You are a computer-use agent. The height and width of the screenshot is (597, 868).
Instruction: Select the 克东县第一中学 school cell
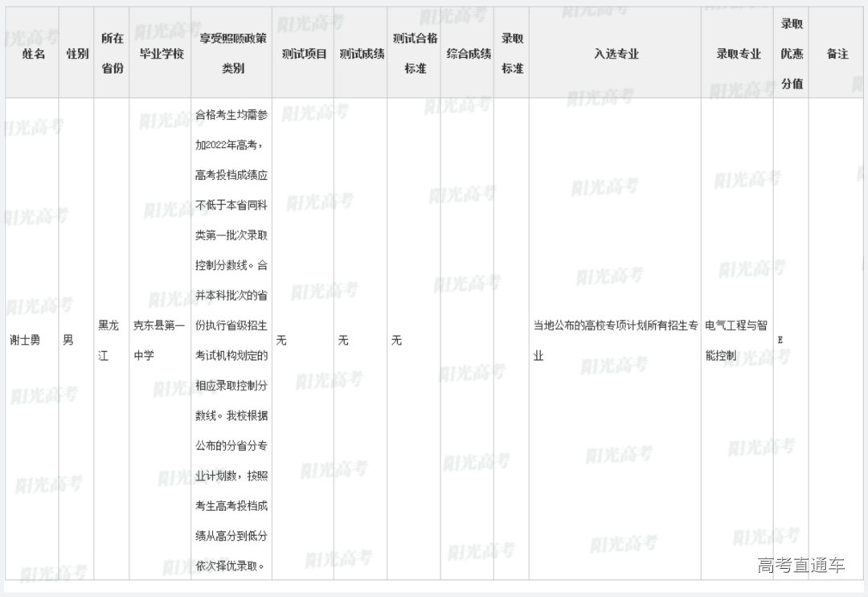click(x=159, y=340)
